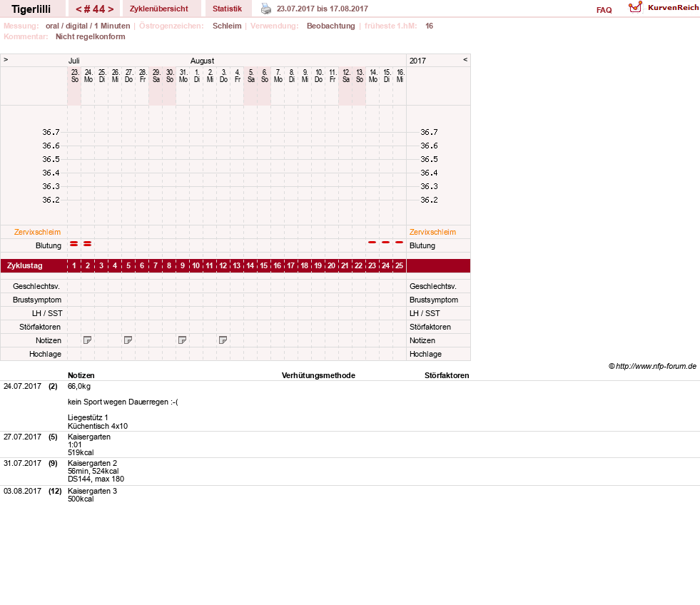Viewport: 700px width, 605px height.
Task: Open the note icon on cycle day 9
Action: click(x=182, y=340)
